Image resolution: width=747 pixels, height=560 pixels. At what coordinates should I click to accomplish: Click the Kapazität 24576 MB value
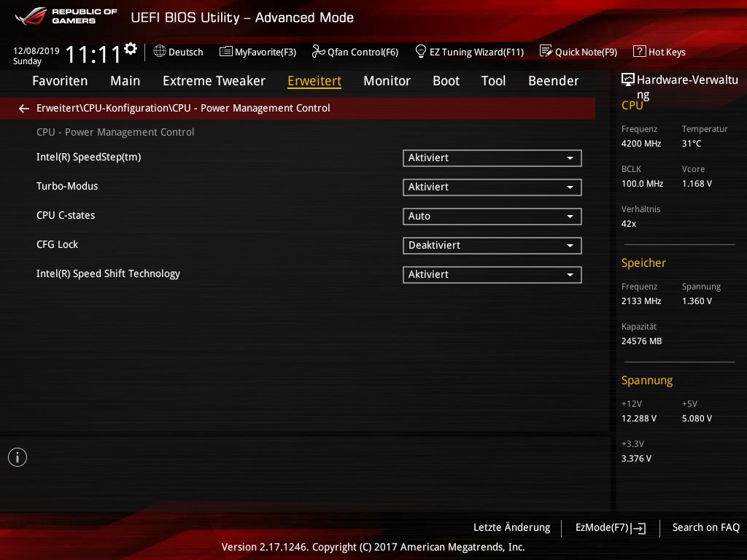[642, 341]
